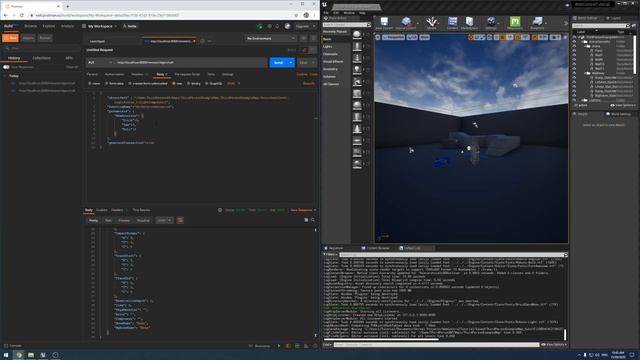This screenshot has height=360, width=640.
Task: Open the Windows Start button
Action: point(6,355)
